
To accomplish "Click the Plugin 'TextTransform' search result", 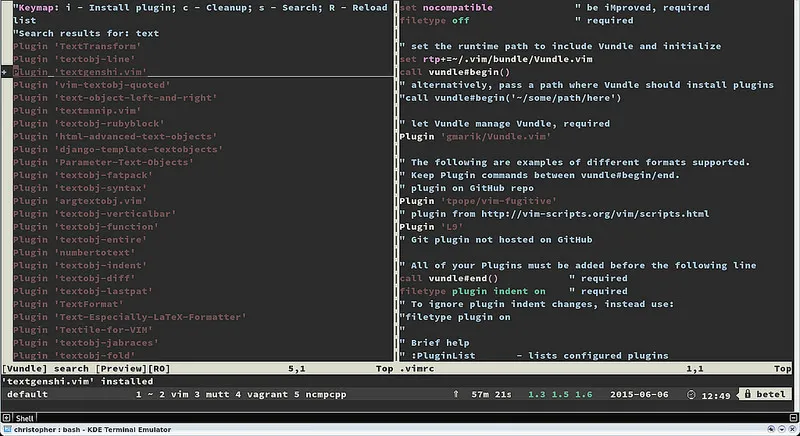I will tap(77, 46).
